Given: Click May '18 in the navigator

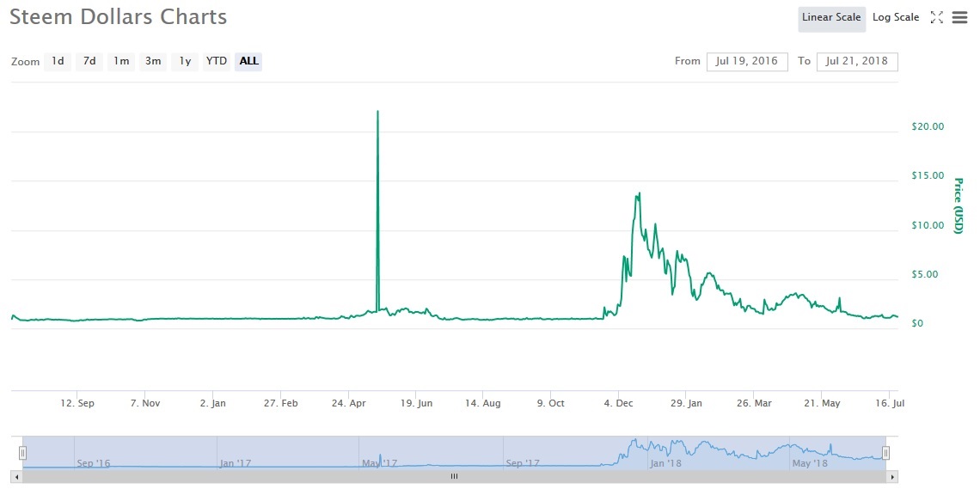Looking at the screenshot, I should (x=810, y=463).
